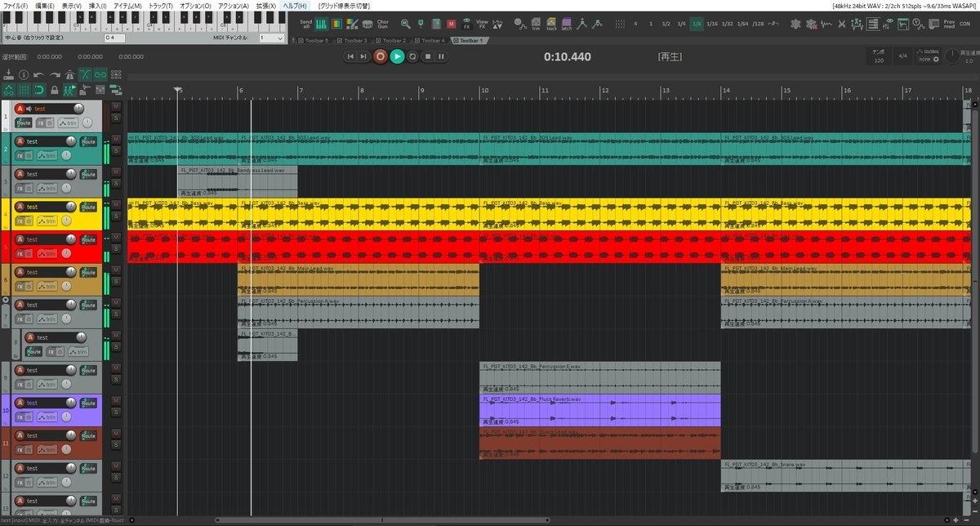The width and height of the screenshot is (980, 526).
Task: Select the touch automation mode icon
Action: point(551,25)
